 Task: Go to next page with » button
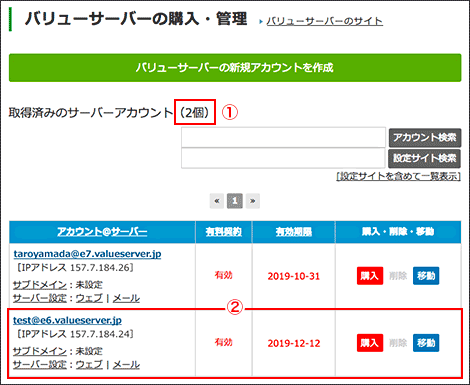point(253,201)
